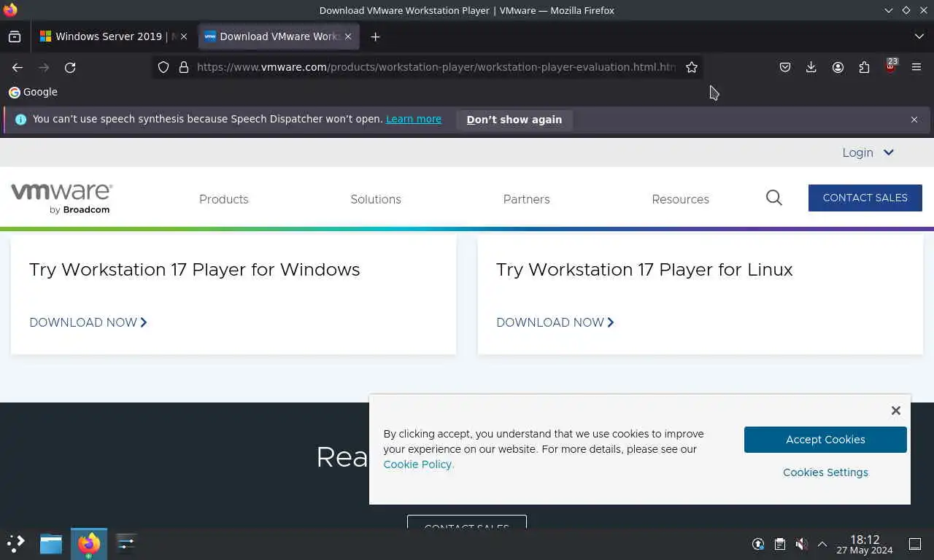Download Now for Workstation 17 Player Windows
Image resolution: width=934 pixels, height=560 pixels.
(88, 322)
